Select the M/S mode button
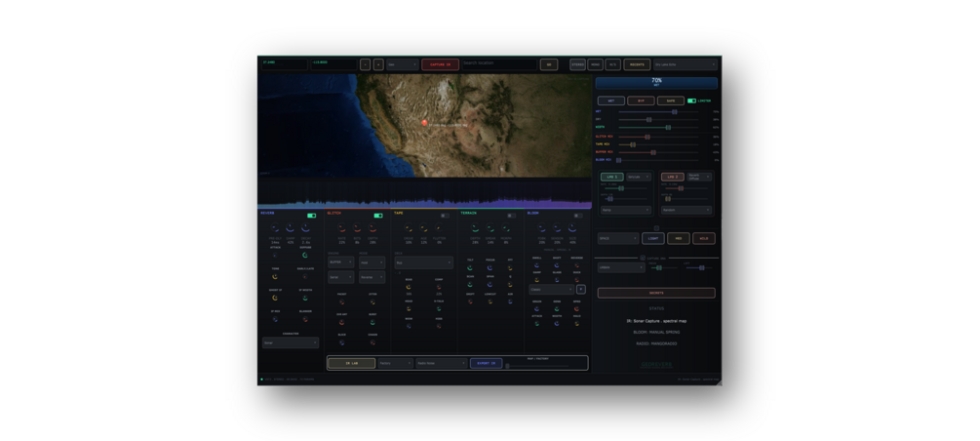Viewport: 980px width, 441px height. coord(613,64)
